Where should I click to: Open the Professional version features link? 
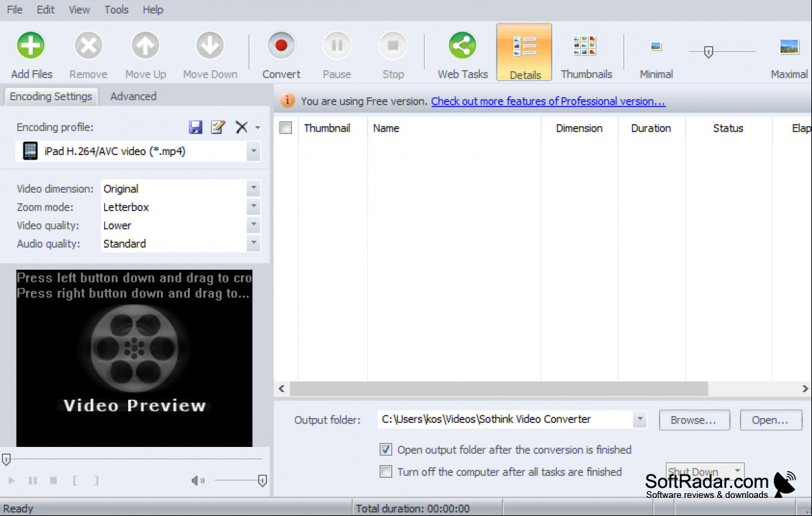pyautogui.click(x=548, y=101)
